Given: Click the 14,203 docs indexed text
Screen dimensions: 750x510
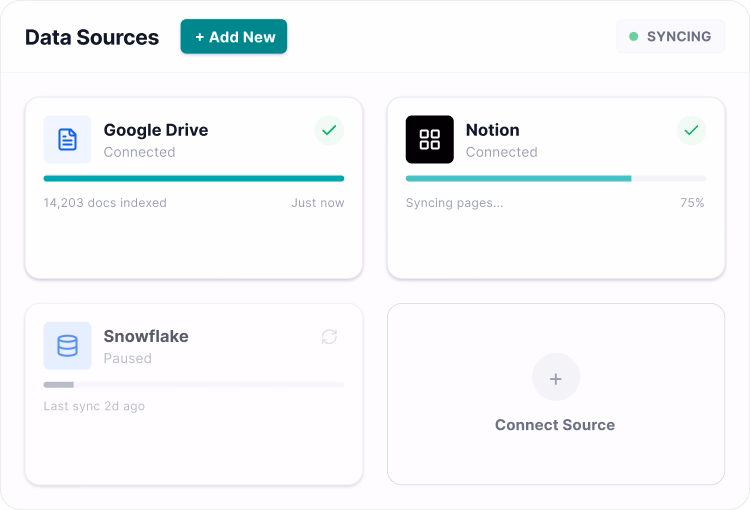Looking at the screenshot, I should 105,203.
